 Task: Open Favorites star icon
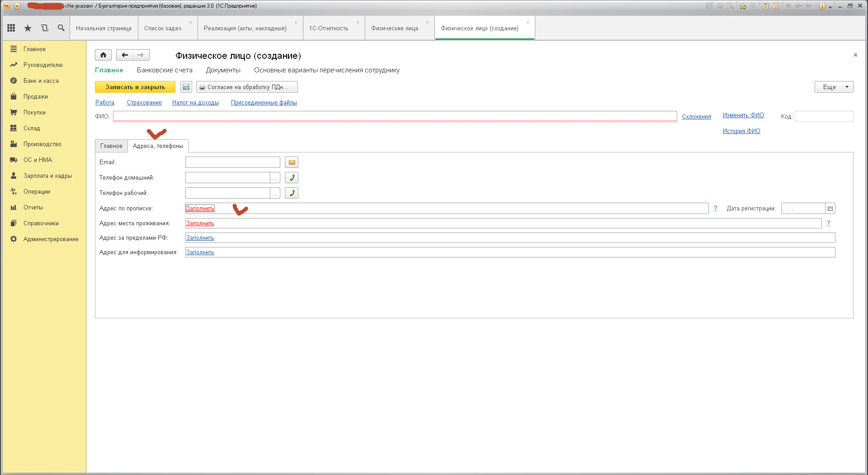28,28
